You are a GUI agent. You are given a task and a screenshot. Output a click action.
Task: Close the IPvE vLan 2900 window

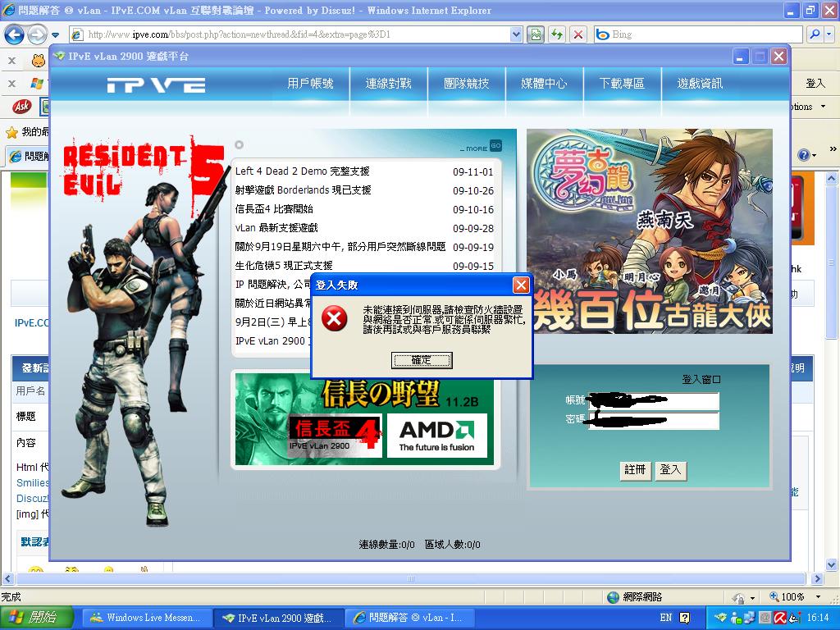(779, 57)
